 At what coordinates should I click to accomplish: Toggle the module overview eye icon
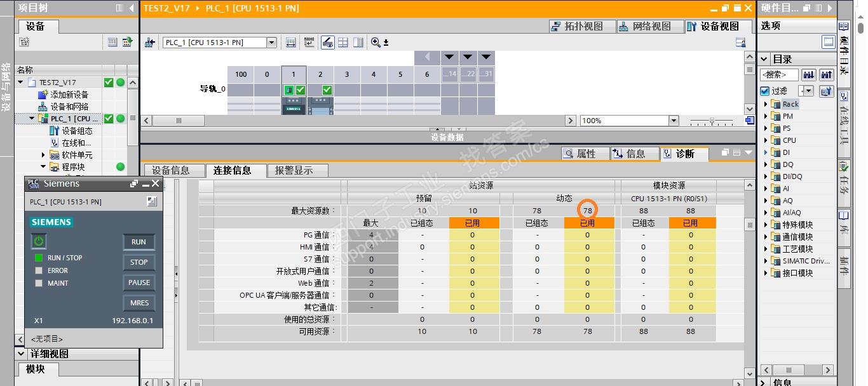coord(328,43)
